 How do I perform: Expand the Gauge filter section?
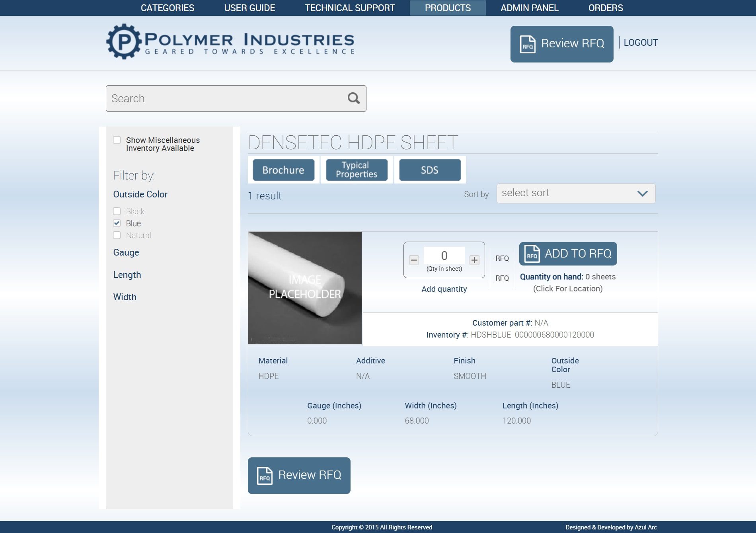[126, 252]
